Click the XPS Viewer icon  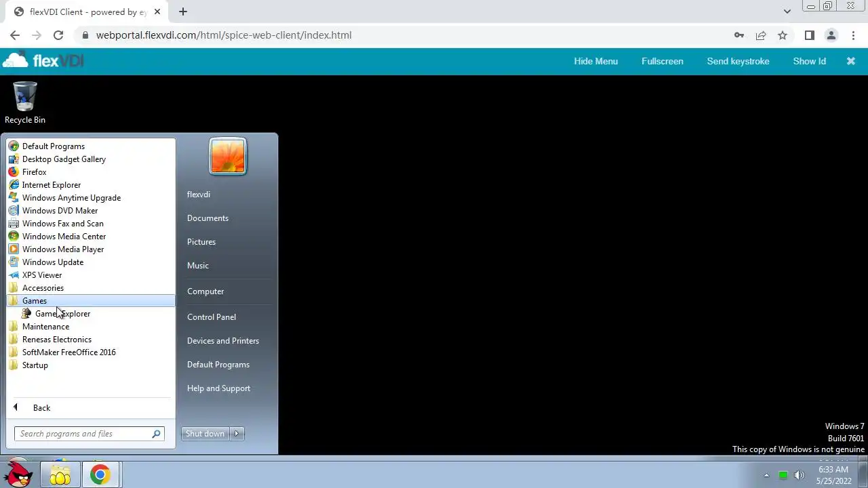14,275
